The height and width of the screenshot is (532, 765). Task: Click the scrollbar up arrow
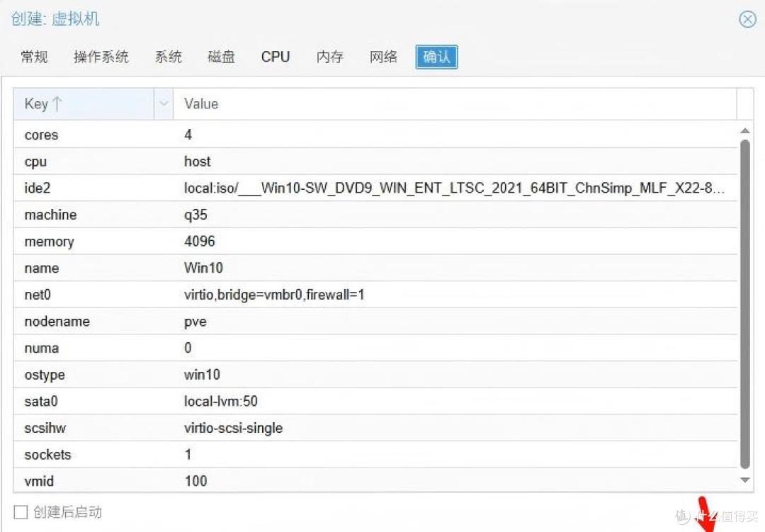coord(744,131)
